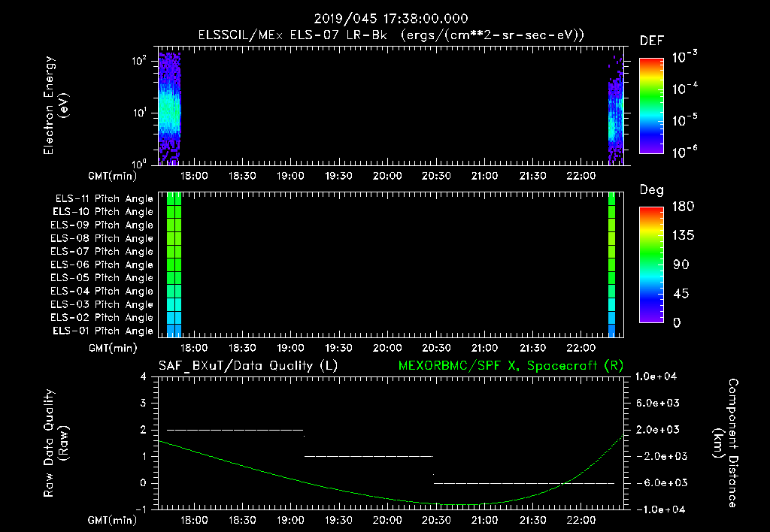Screen dimensions: 770x532
Task: Click the data quality line at level 1
Action: [368, 456]
